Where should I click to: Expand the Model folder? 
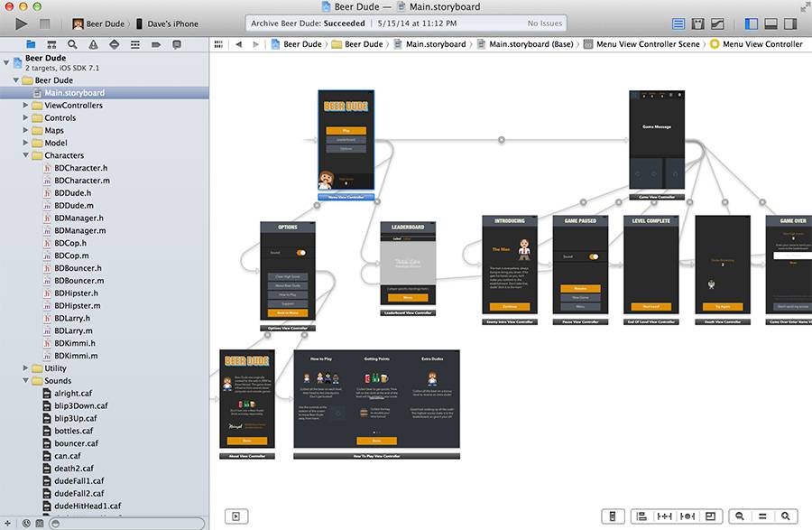(x=25, y=143)
